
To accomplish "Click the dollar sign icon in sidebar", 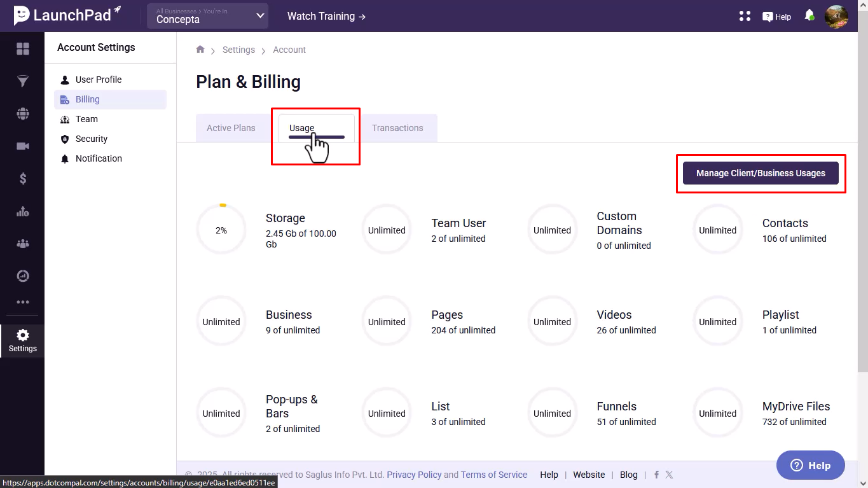I will tap(23, 179).
